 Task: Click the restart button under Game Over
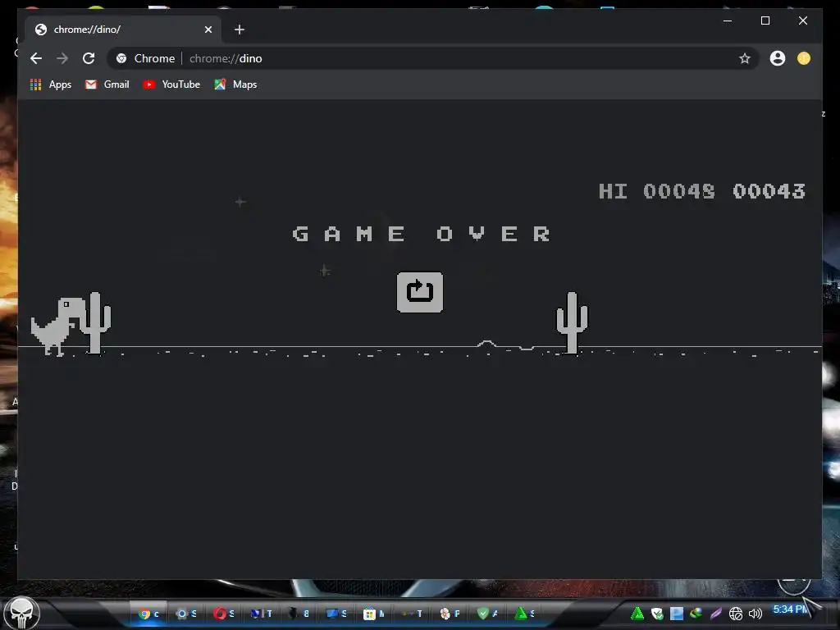[x=419, y=292]
